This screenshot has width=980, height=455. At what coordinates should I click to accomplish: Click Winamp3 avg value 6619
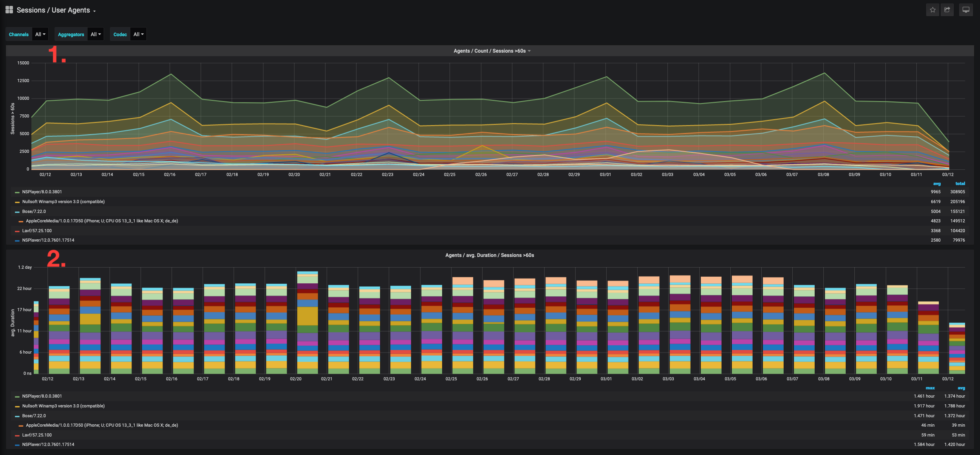(936, 202)
